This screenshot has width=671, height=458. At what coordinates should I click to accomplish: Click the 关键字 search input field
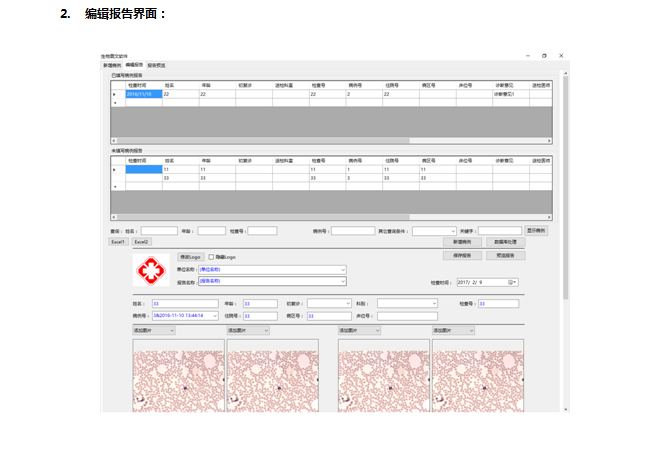pyautogui.click(x=499, y=231)
